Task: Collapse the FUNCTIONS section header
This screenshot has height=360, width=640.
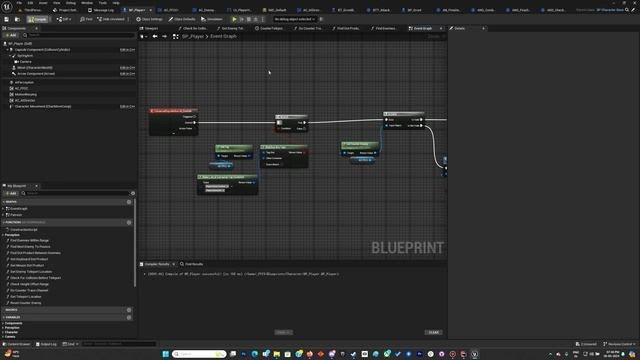Action: tap(4, 222)
